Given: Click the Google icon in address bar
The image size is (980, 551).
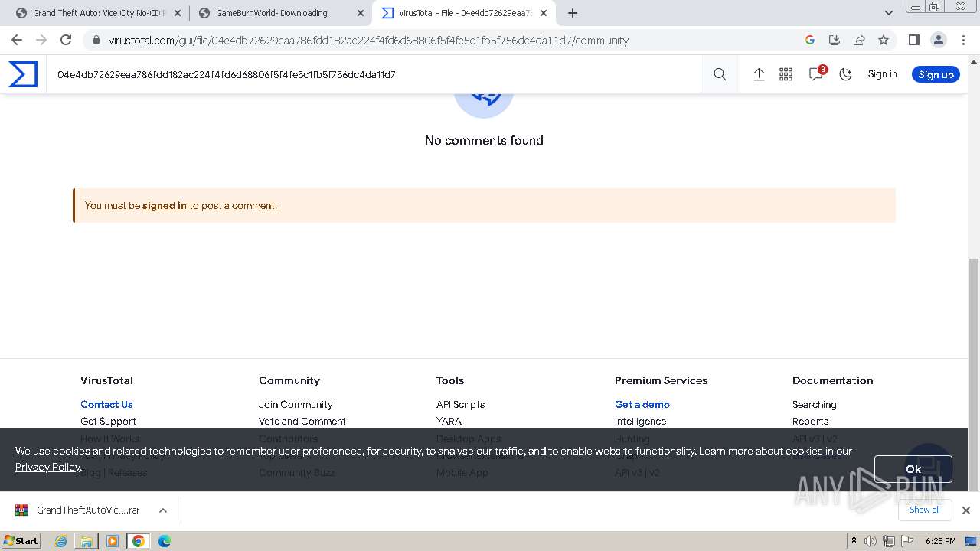Looking at the screenshot, I should click(x=810, y=40).
